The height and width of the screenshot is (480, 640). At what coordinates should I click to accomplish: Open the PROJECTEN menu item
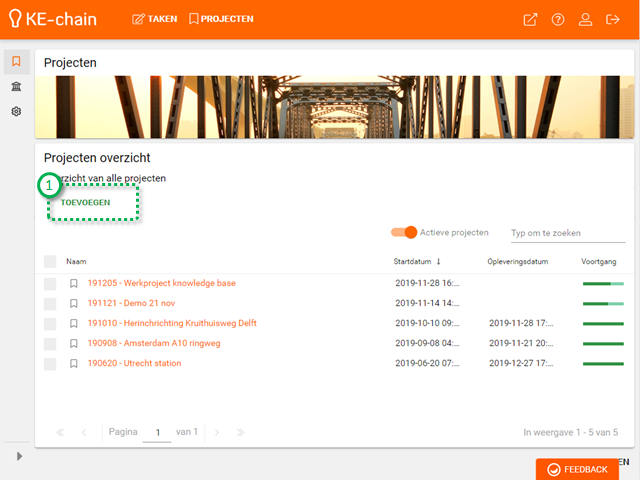(x=221, y=19)
